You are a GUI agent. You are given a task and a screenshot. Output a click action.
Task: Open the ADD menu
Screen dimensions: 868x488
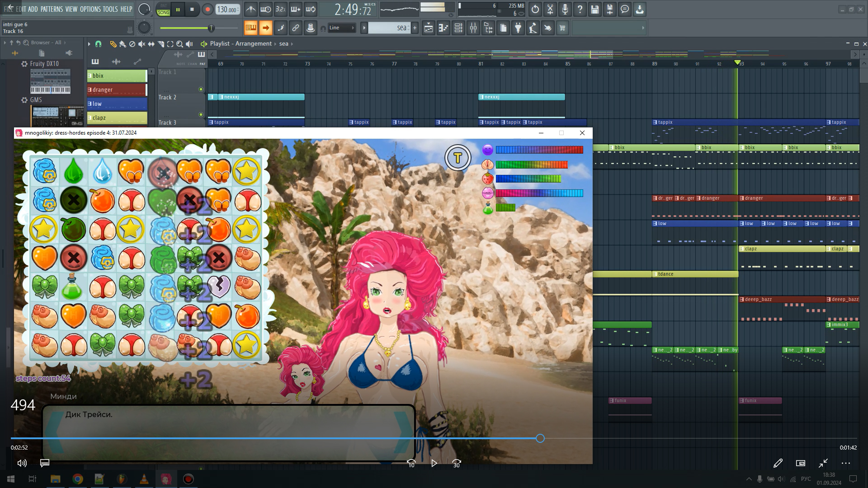click(33, 9)
